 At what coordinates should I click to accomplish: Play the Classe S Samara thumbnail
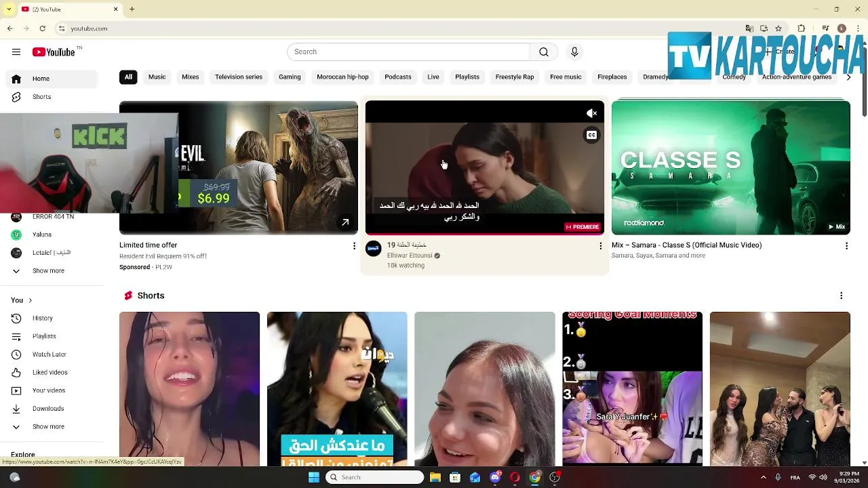tap(730, 167)
